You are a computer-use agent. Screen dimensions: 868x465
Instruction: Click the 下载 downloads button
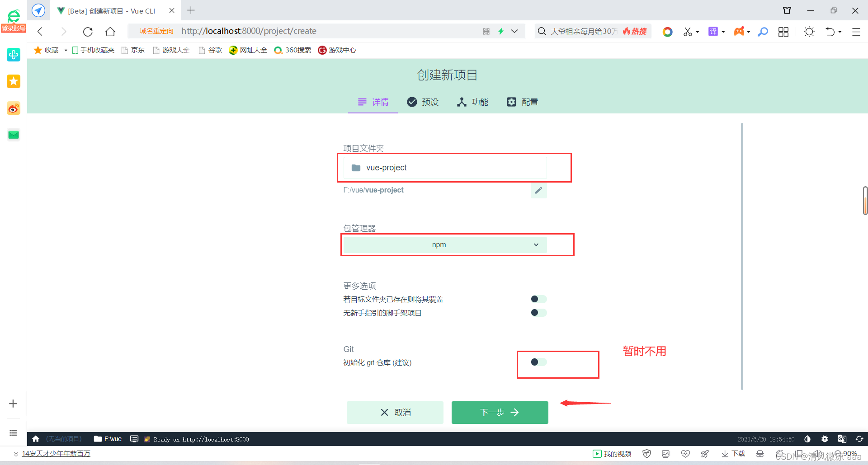tap(733, 454)
